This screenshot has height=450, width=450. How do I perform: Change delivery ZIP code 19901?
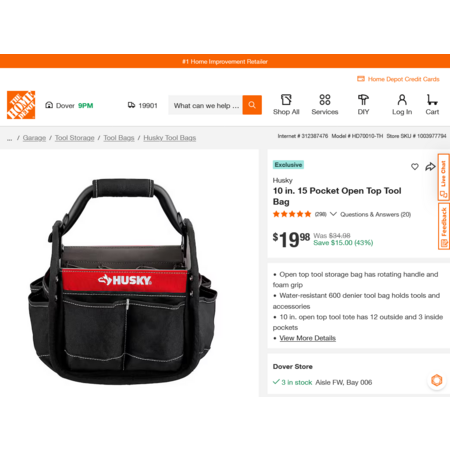143,105
